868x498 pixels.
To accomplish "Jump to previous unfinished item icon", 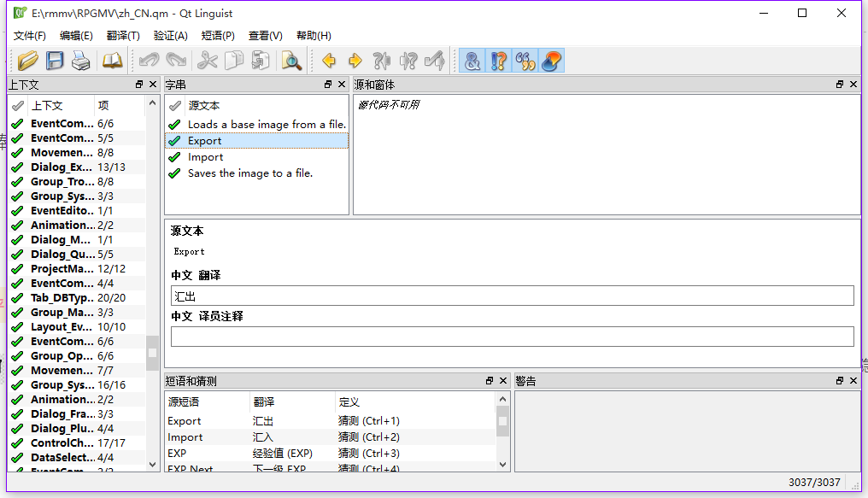I will click(x=382, y=61).
